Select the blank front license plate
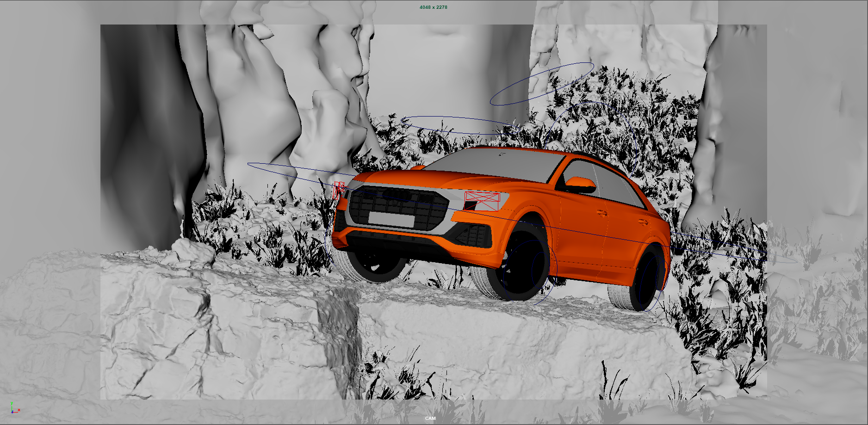The image size is (868, 425). pyautogui.click(x=391, y=219)
